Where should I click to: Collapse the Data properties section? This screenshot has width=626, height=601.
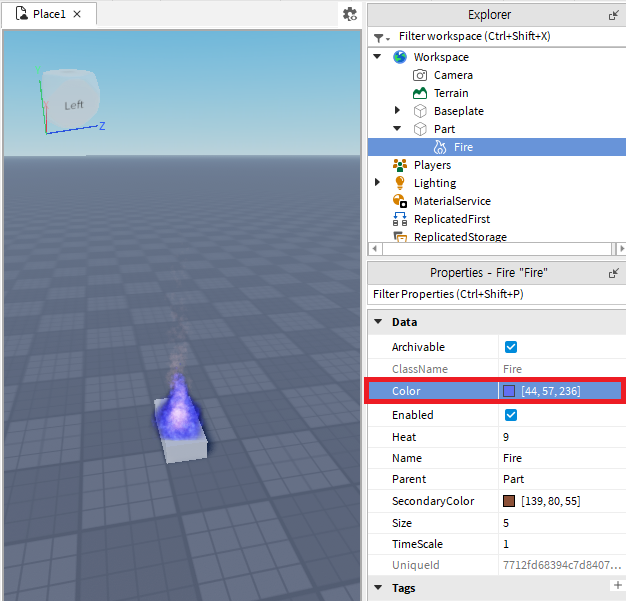pos(378,321)
